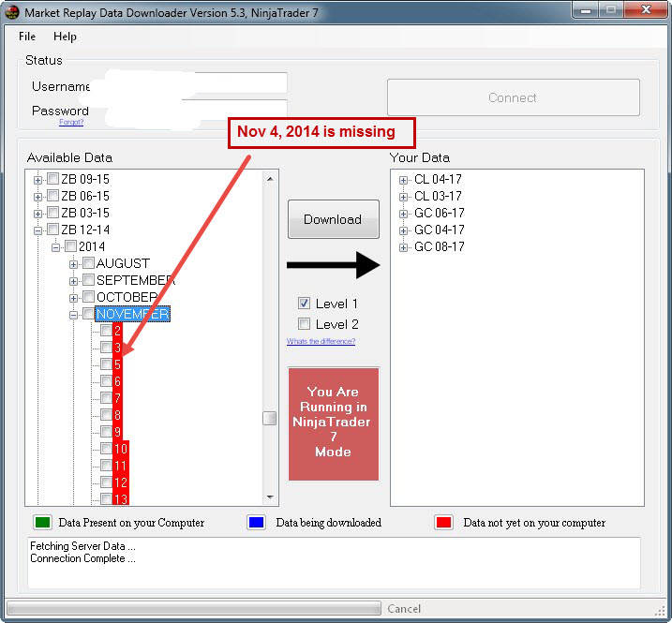Check the NOVEMBER checkbox
672x623 pixels.
coord(88,313)
